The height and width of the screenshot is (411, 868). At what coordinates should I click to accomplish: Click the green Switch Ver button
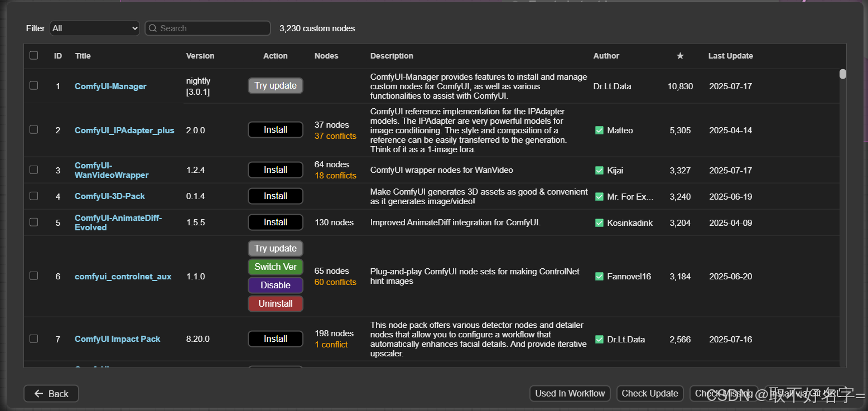pyautogui.click(x=276, y=267)
